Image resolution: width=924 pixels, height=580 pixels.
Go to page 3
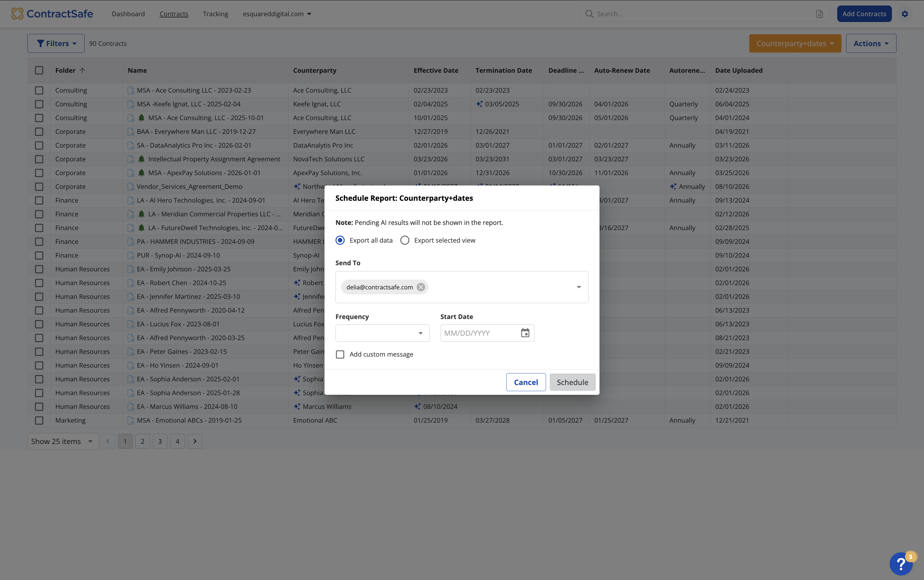point(160,441)
